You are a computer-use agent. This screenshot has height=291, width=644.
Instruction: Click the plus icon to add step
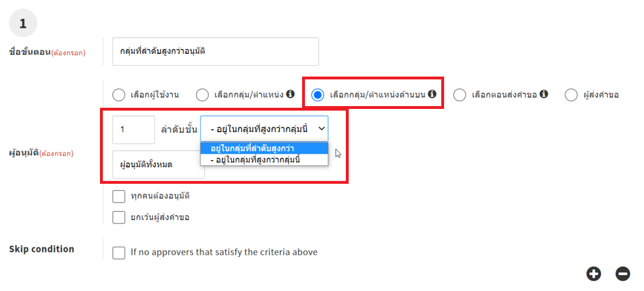tap(594, 274)
